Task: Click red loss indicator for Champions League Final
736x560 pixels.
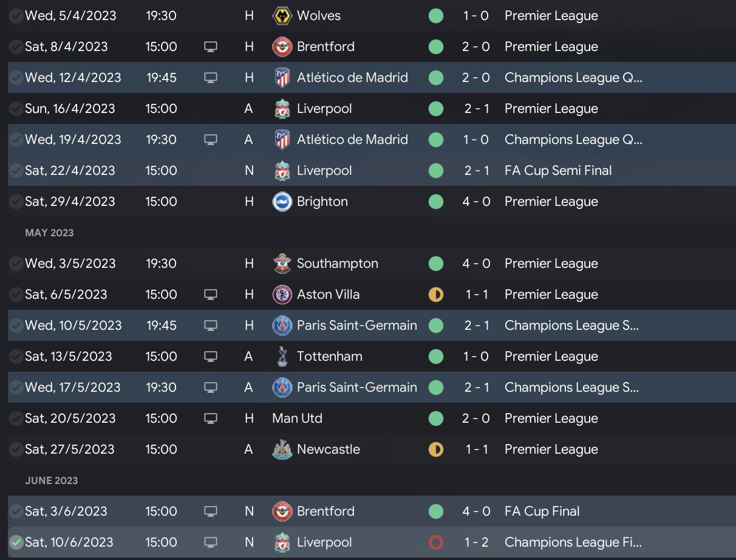Action: click(436, 542)
